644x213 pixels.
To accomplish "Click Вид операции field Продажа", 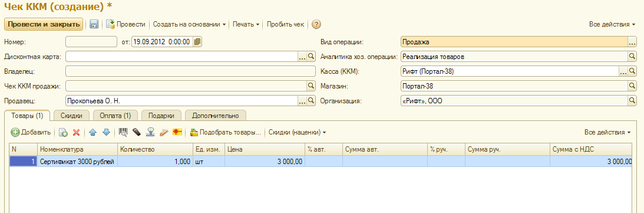I will pos(514,41).
